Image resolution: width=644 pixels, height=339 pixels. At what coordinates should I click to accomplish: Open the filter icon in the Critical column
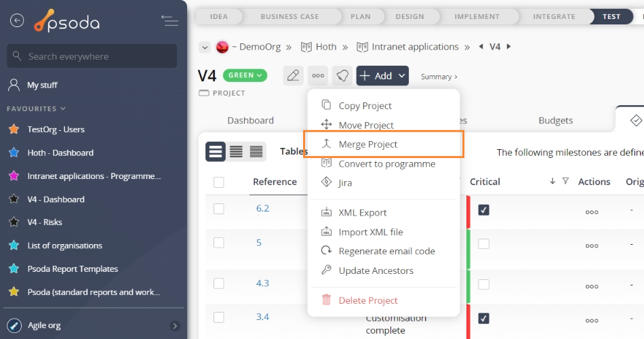[x=565, y=181]
